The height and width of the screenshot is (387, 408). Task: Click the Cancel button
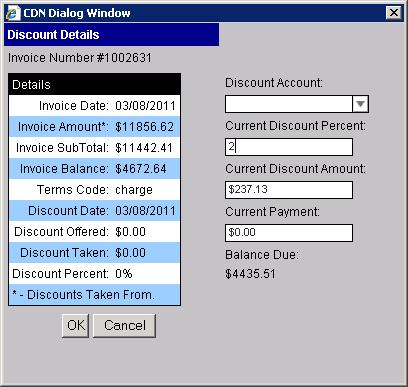(x=124, y=325)
